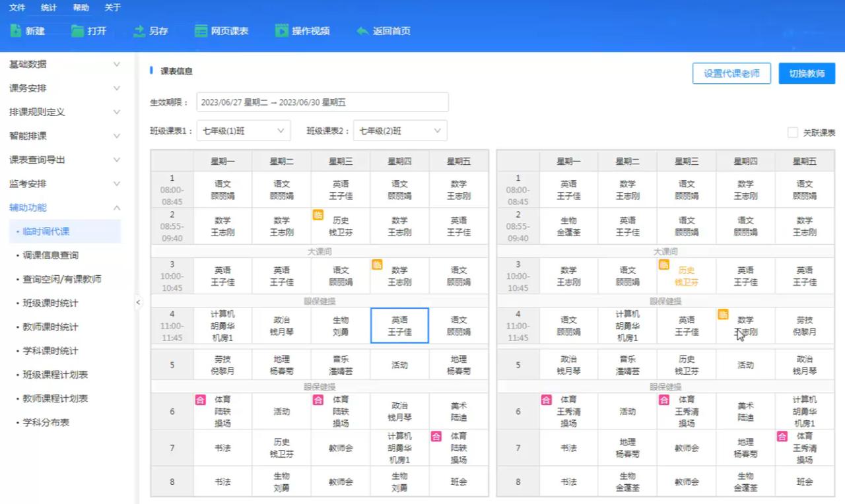The height and width of the screenshot is (504, 845).
Task: Select 政治 钱月琴 Tuesday period 4 cell in left table
Action: pyautogui.click(x=282, y=326)
